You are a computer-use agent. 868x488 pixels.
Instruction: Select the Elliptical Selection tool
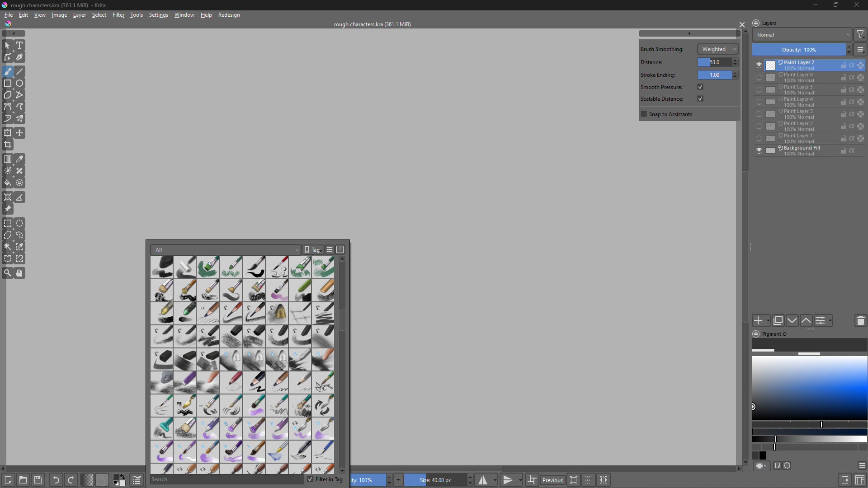tap(19, 223)
